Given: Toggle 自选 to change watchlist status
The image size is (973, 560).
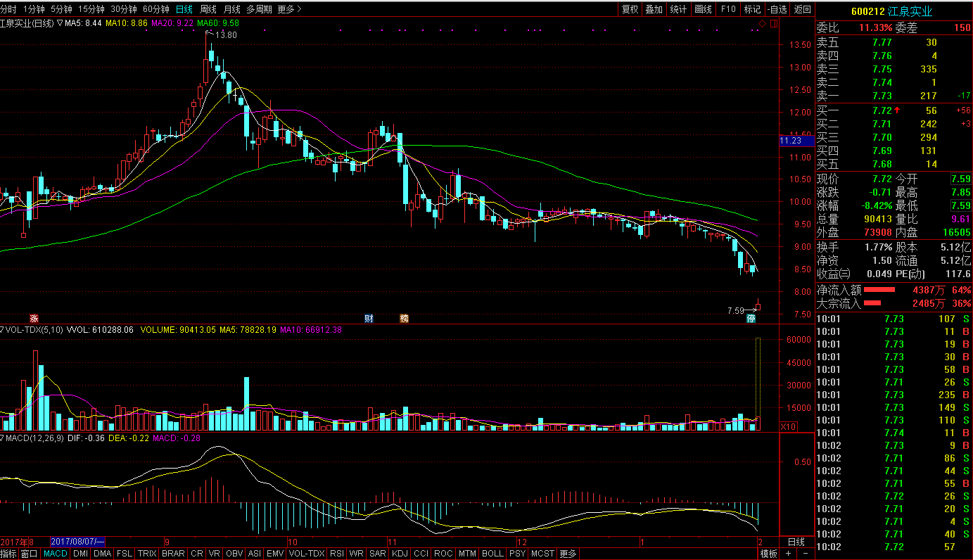Looking at the screenshot, I should point(777,9).
